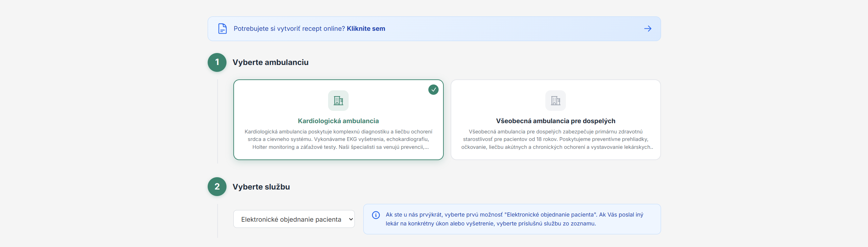Click the step 2 number badge
Image resolution: width=868 pixels, height=247 pixels.
pos(217,186)
